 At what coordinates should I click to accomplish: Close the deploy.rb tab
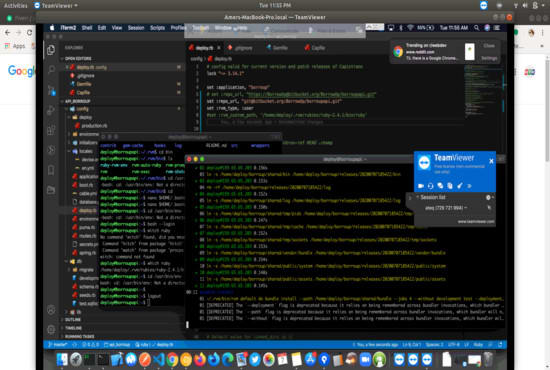click(219, 48)
